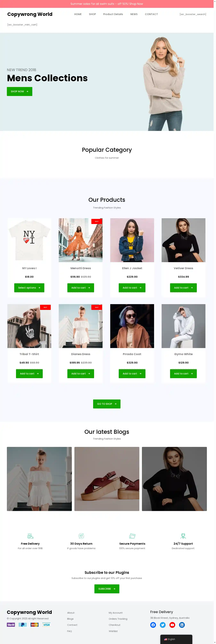The height and width of the screenshot is (644, 216).
Task: Click the SHOP NOW hero button
Action: tap(20, 91)
